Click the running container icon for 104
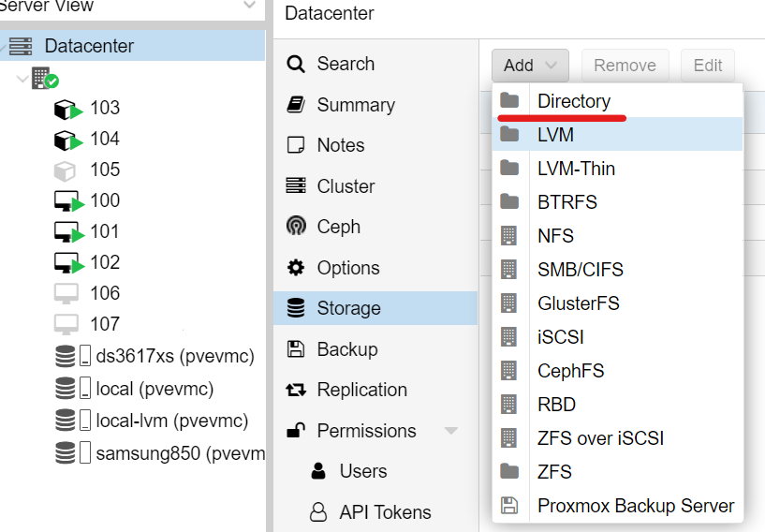765x532 pixels. tap(67, 140)
